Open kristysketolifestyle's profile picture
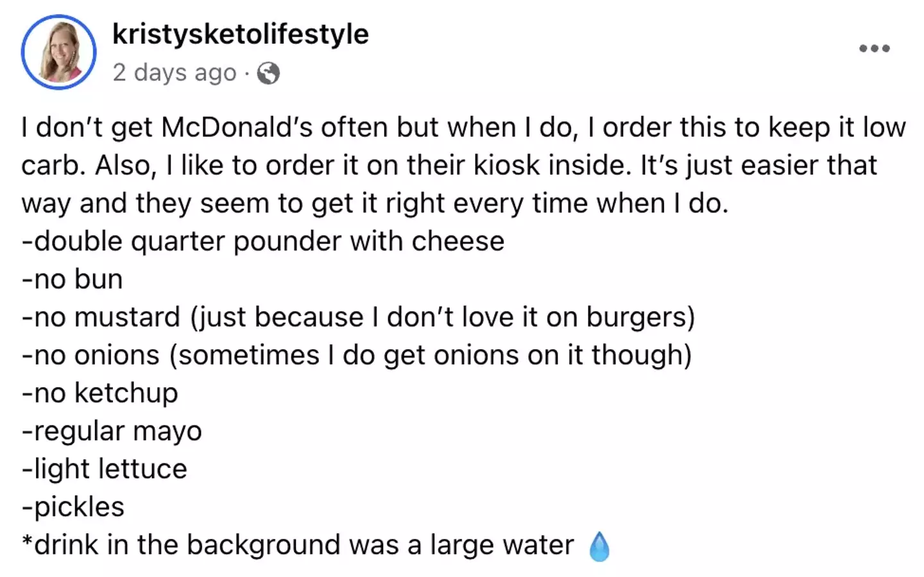 coord(58,52)
